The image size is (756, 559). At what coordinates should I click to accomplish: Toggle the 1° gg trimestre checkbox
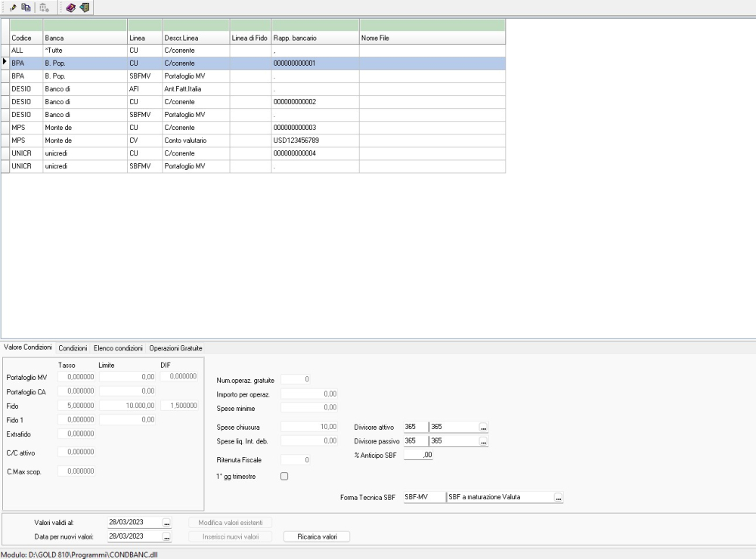coord(284,476)
